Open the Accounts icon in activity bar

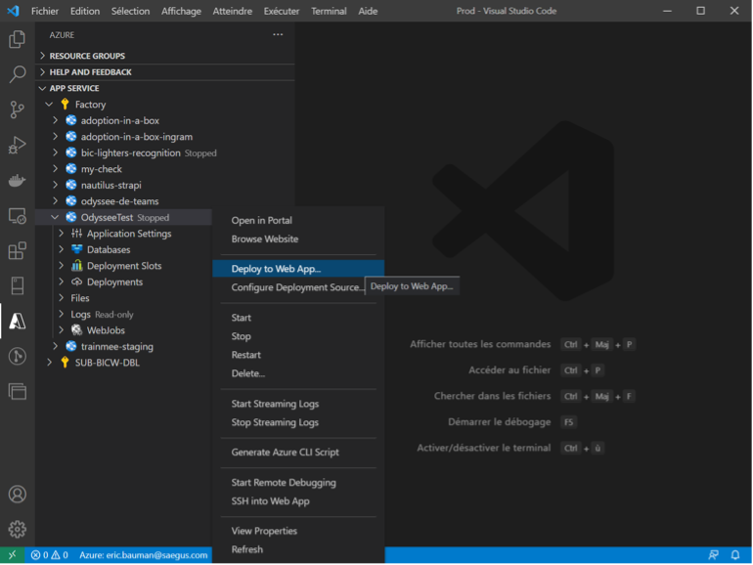[x=17, y=494]
